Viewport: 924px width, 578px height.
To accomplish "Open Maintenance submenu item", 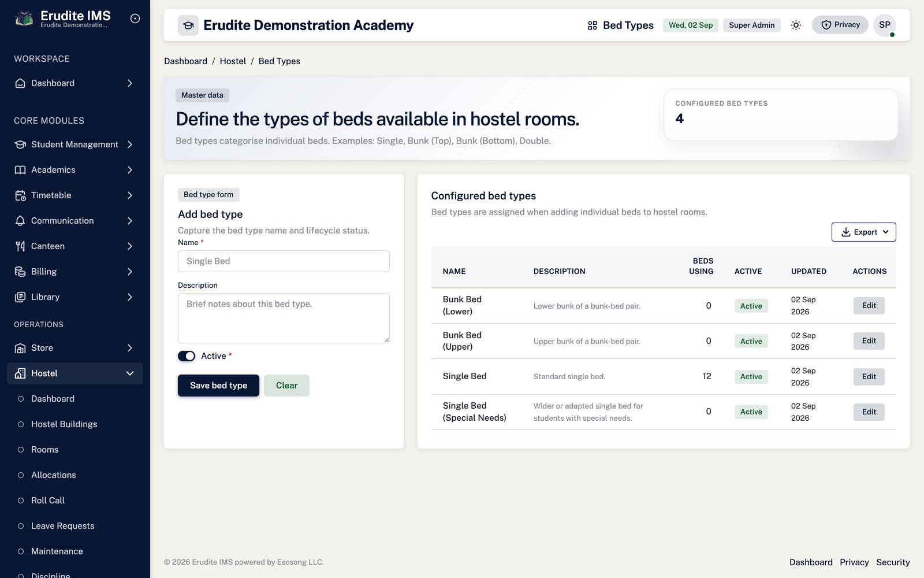I will click(x=75, y=551).
